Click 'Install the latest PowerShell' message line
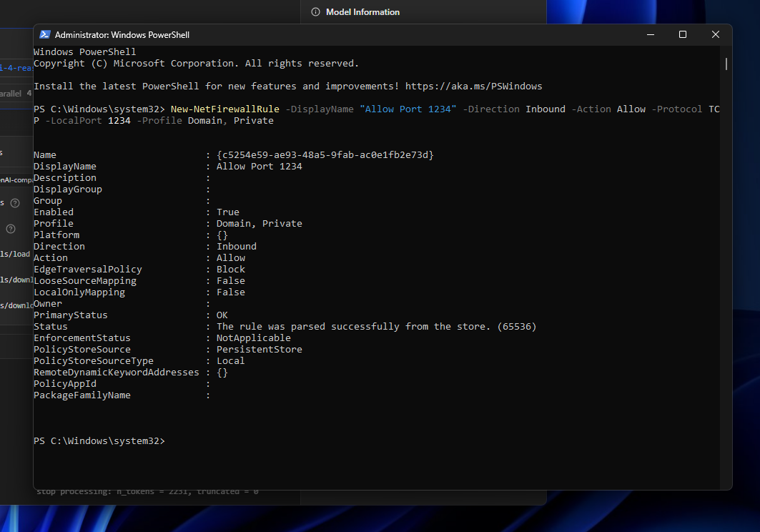760x532 pixels. click(288, 87)
